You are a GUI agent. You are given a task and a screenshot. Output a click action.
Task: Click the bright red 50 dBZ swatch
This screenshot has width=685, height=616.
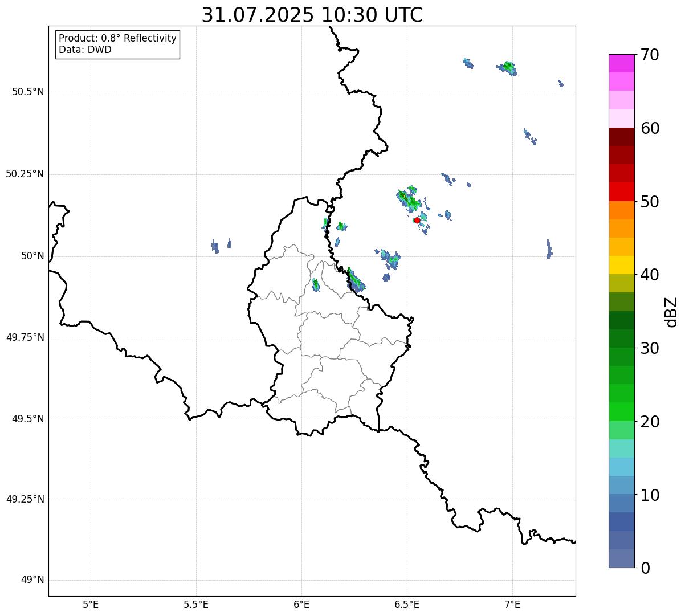click(621, 191)
